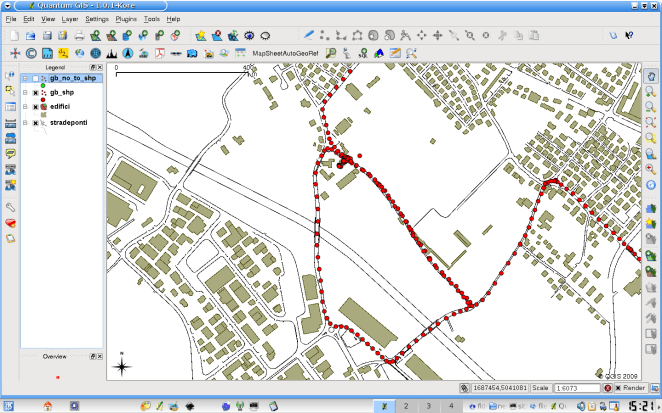This screenshot has height=413, width=662.
Task: Click the New Project icon
Action: tap(15, 36)
